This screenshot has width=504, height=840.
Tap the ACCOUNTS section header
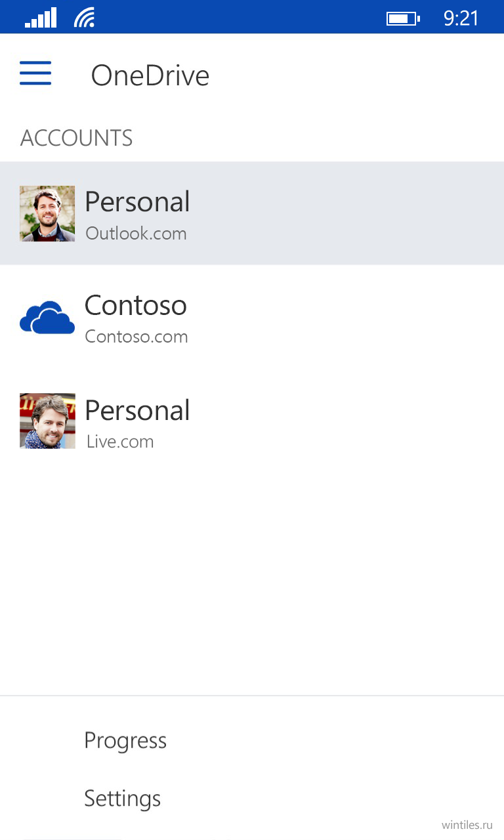(77, 138)
